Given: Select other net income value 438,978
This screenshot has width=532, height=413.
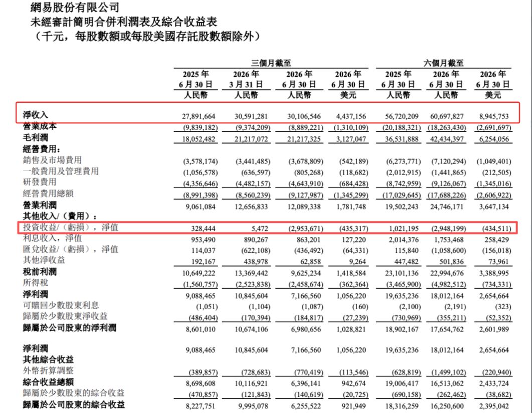Looking at the screenshot, I should [255, 262].
